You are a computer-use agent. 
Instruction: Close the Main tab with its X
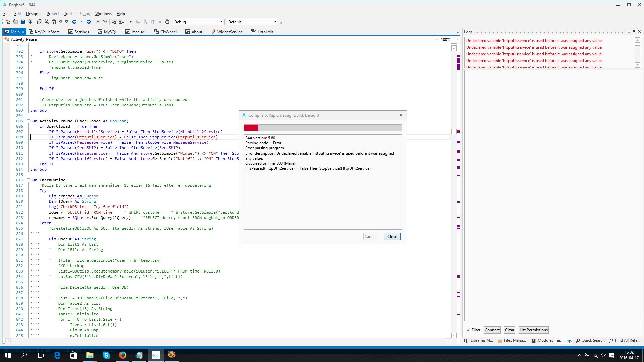[x=23, y=32]
